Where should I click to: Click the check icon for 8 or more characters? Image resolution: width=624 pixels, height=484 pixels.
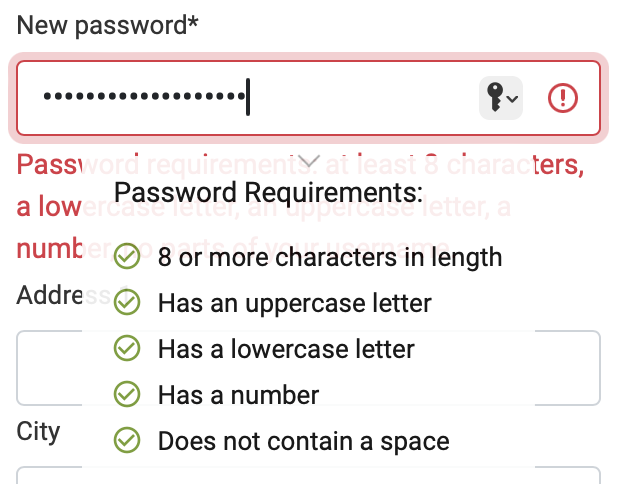point(127,256)
